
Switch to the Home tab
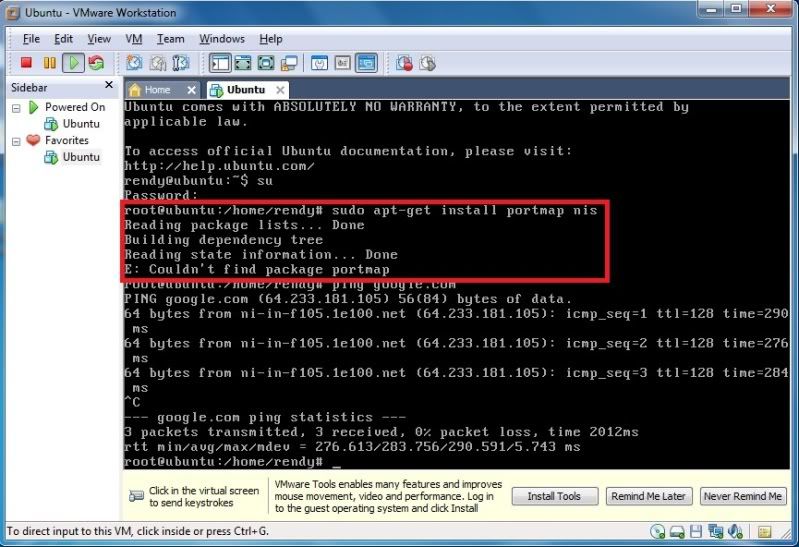157,90
